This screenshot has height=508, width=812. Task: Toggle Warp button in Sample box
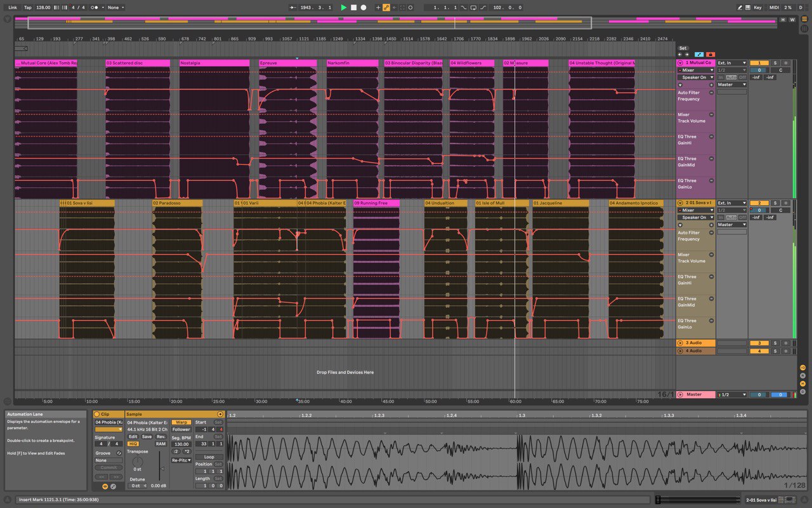(181, 422)
